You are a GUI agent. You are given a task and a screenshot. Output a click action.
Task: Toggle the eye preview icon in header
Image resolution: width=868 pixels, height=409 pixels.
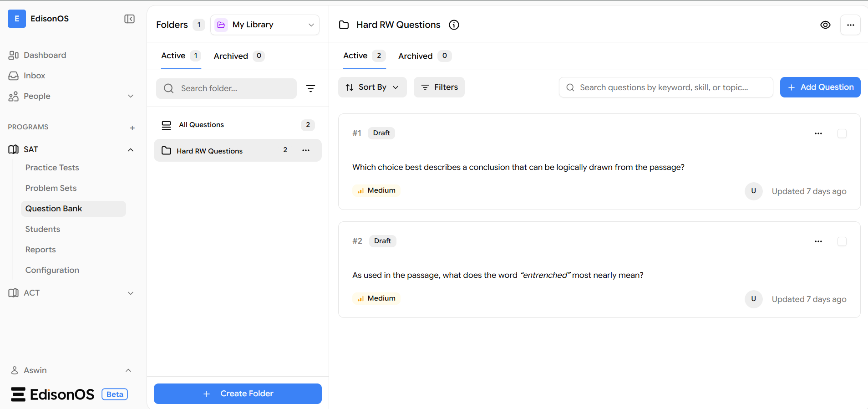tap(825, 25)
